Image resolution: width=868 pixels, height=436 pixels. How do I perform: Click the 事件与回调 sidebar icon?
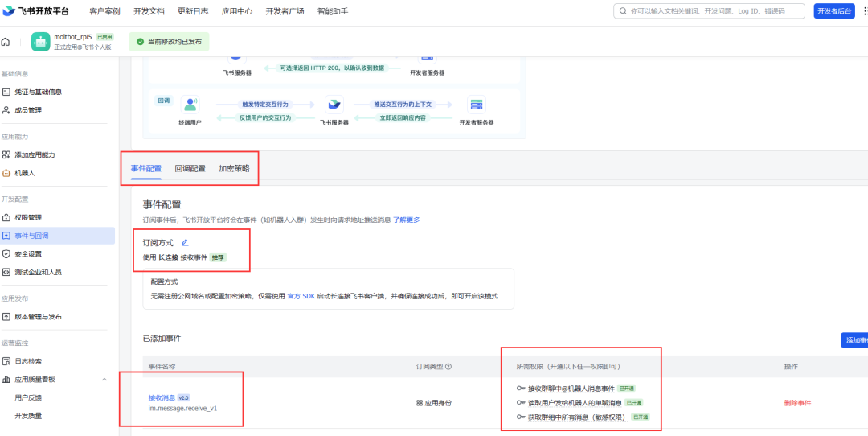[6, 236]
